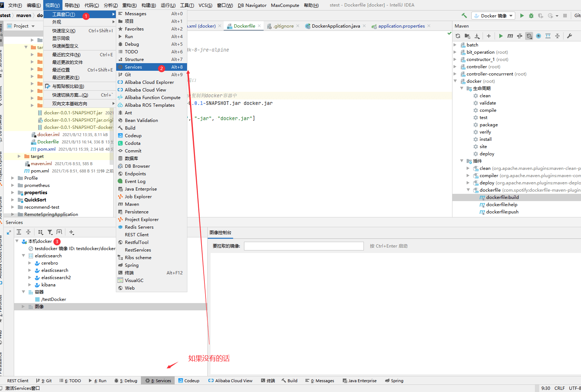Open the 终端 tool window button in bottom bar
This screenshot has width=581, height=392.
268,381
